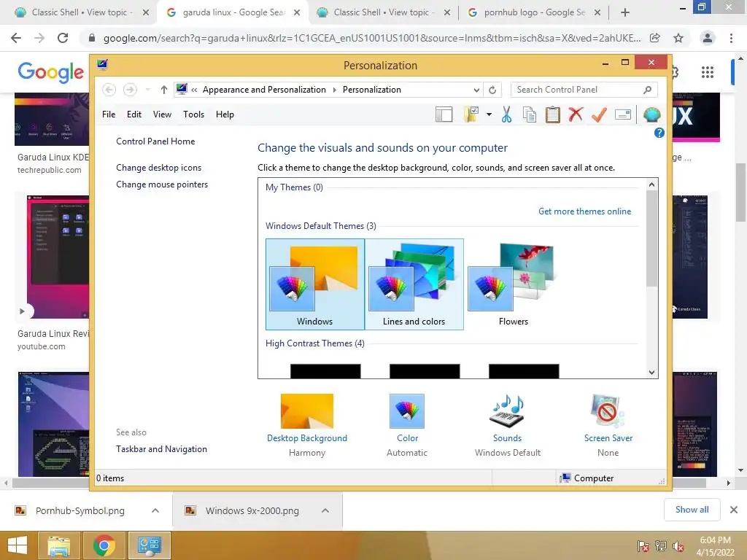Click the Cut scissors toolbar icon
Image resolution: width=747 pixels, height=560 pixels.
[506, 114]
